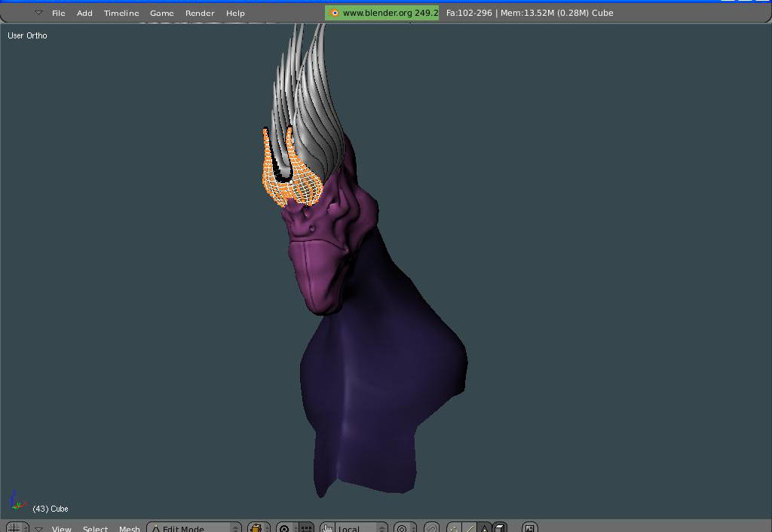Click the manipulator hand icon

click(x=328, y=528)
